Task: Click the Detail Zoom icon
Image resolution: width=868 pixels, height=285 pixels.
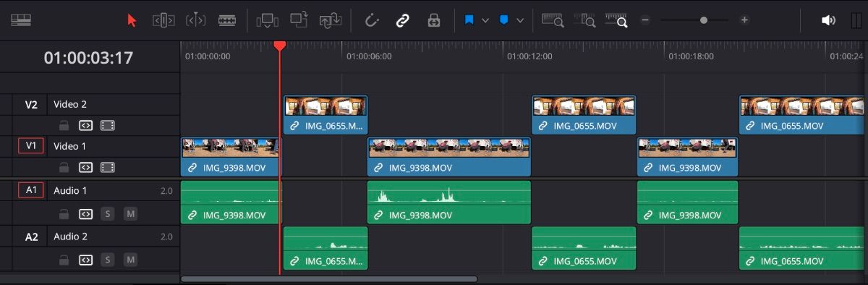Action: pos(584,20)
